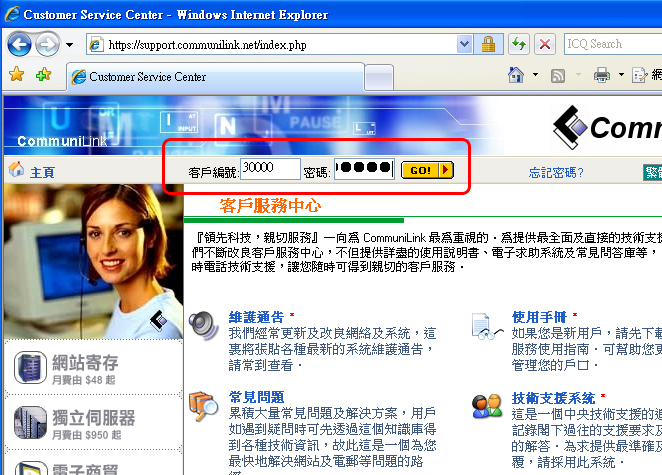
Task: Open the 技術支援系統 support system link
Action: click(553, 398)
